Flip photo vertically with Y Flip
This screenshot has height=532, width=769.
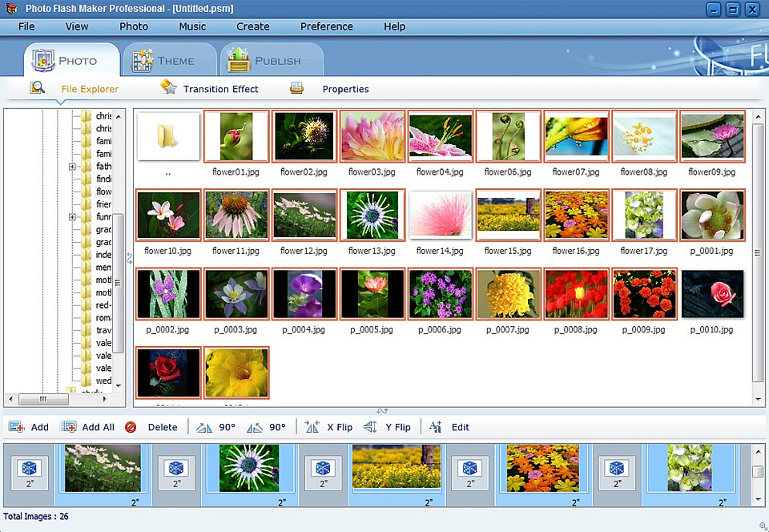[x=370, y=427]
